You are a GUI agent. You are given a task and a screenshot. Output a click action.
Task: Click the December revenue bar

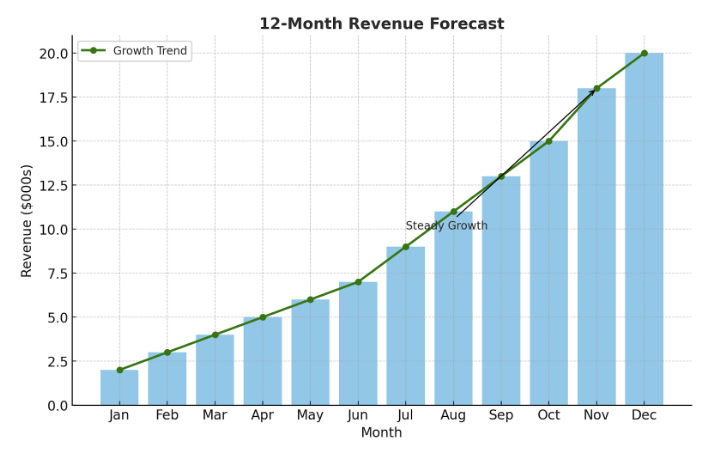[x=644, y=230]
